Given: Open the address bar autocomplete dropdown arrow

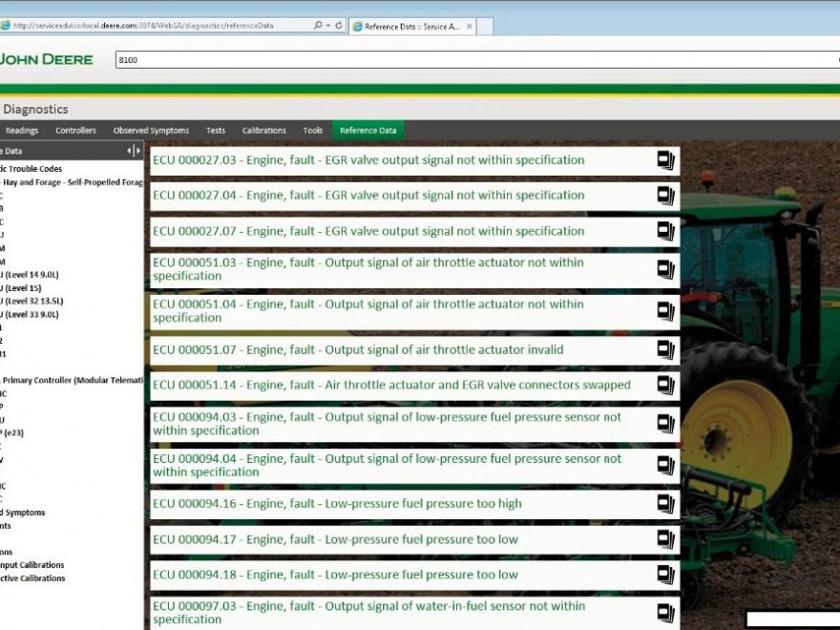Looking at the screenshot, I should 328,25.
